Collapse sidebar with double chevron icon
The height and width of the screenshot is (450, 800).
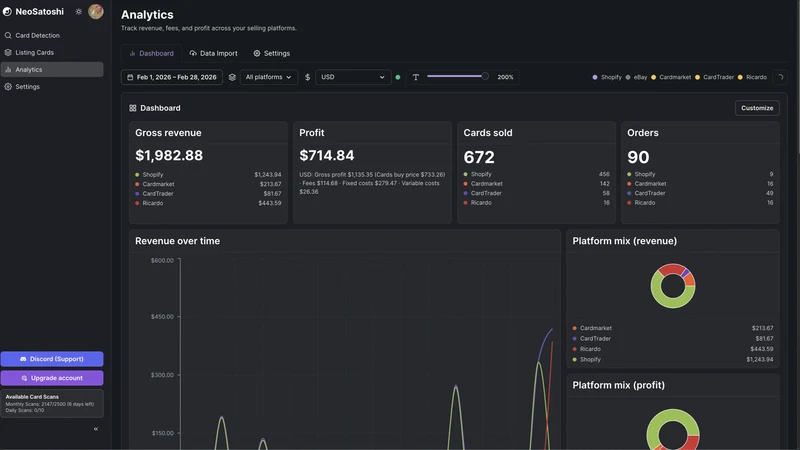pyautogui.click(x=96, y=429)
